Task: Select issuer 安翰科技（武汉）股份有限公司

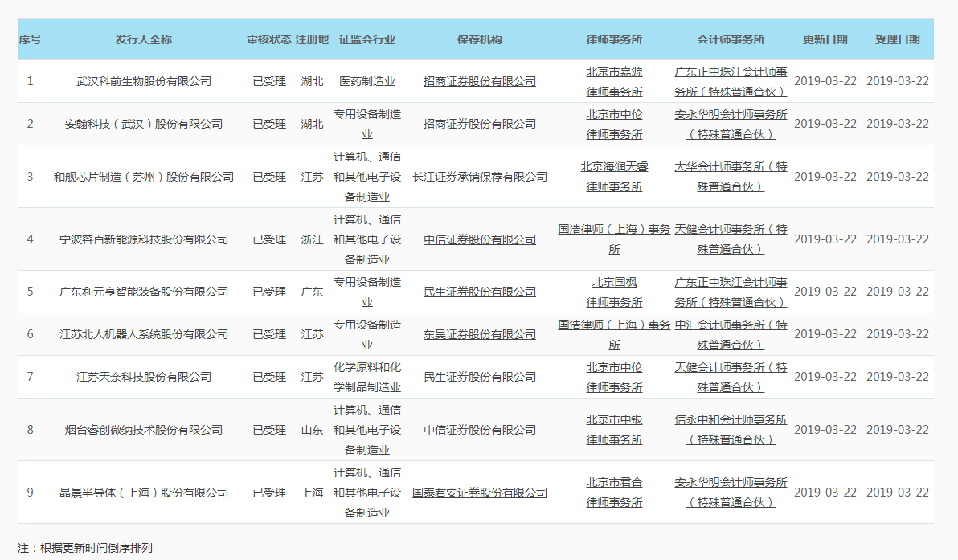Action: click(x=144, y=124)
